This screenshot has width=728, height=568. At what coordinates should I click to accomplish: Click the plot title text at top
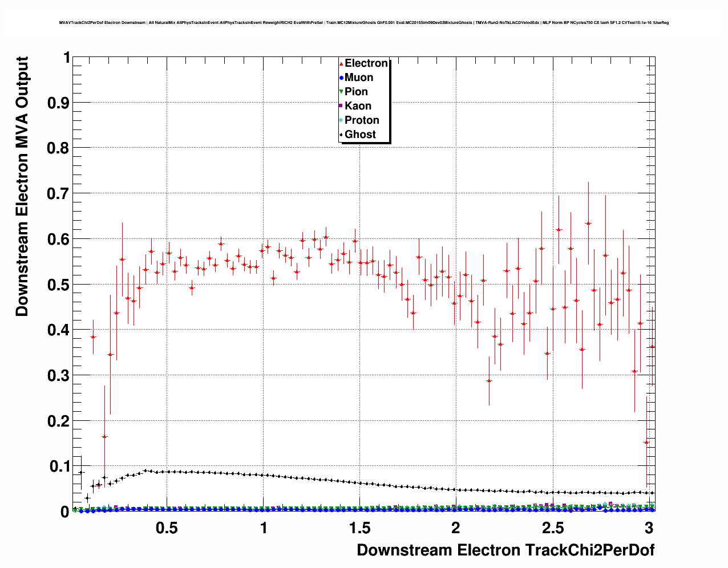(363, 23)
